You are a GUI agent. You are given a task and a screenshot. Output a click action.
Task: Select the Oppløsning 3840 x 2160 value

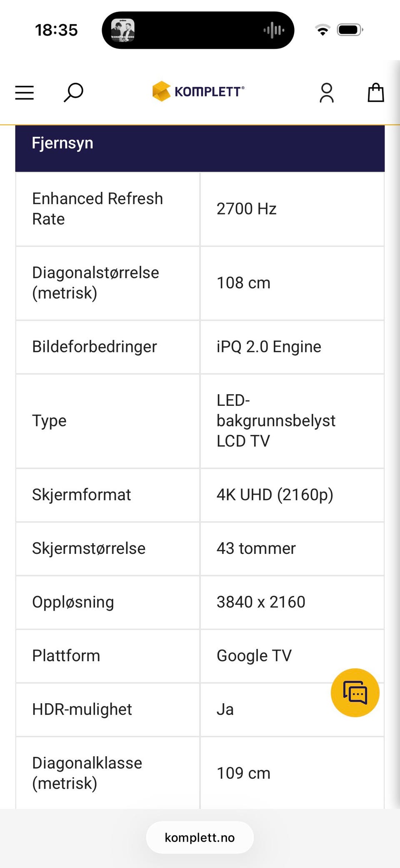261,602
